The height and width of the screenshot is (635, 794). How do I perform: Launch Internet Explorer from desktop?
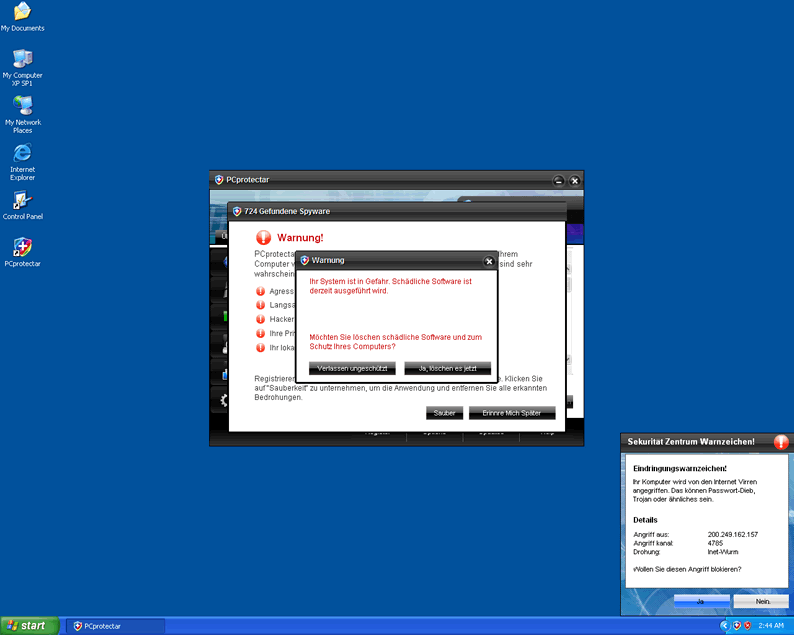click(22, 154)
